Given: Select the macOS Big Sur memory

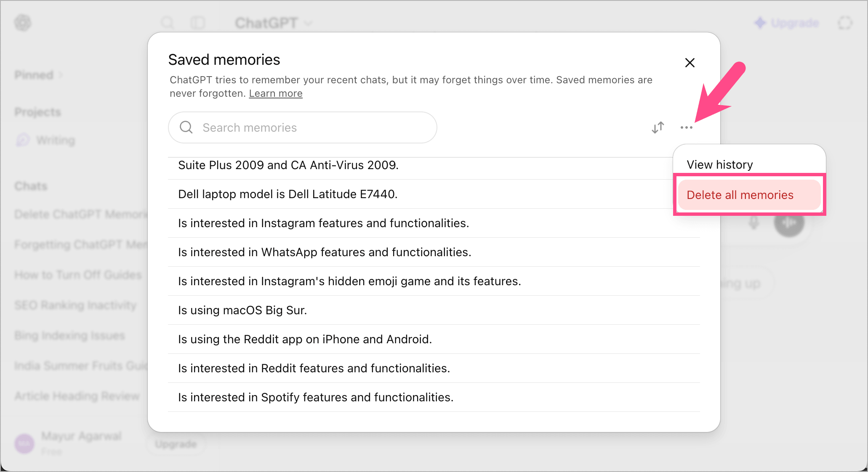Looking at the screenshot, I should pyautogui.click(x=434, y=310).
